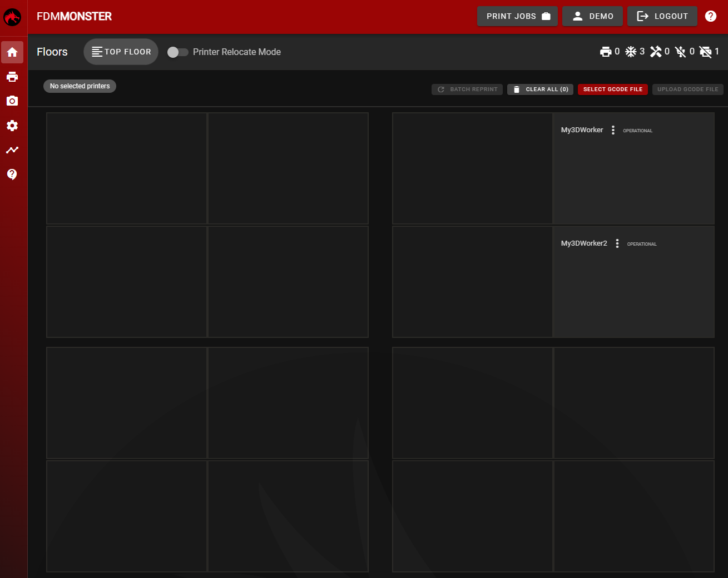This screenshot has width=728, height=578.
Task: Click Select Gcode File button
Action: pos(613,89)
